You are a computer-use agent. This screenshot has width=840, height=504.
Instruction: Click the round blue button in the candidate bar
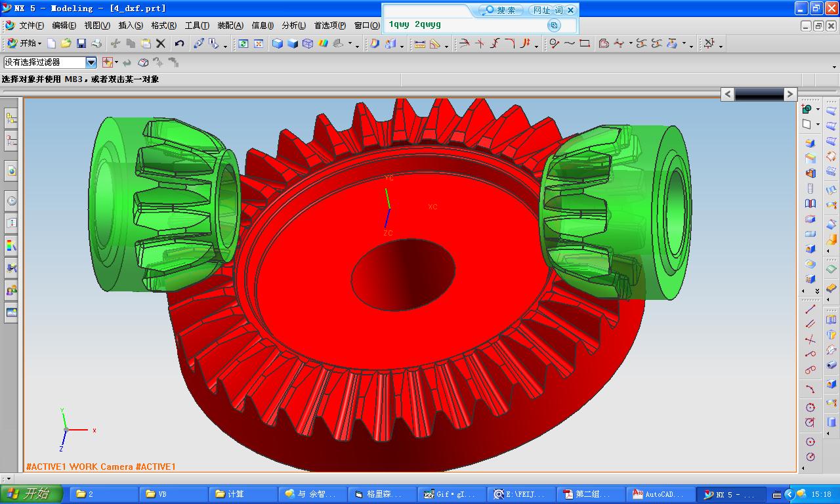pos(554,25)
